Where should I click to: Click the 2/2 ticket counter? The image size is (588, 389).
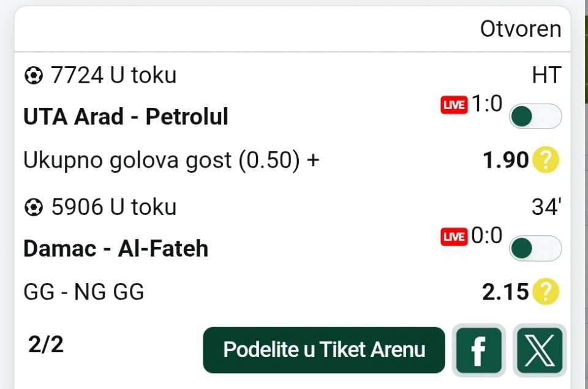[46, 345]
